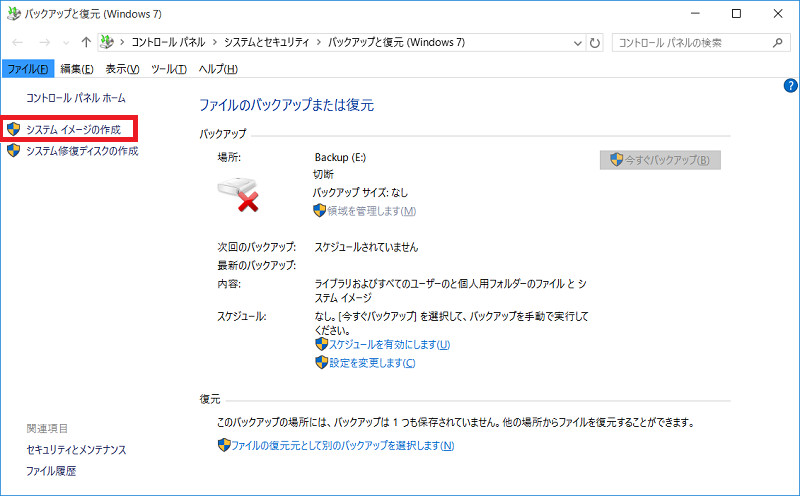Click shield icon beside システム修復ディスクの作成
Image resolution: width=800 pixels, height=496 pixels.
coord(13,151)
